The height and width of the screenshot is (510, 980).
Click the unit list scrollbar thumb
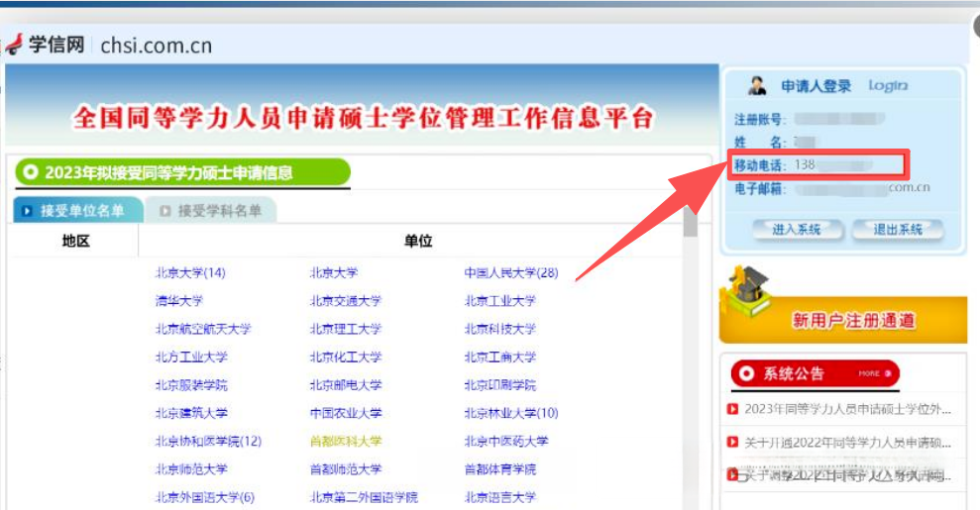point(690,222)
